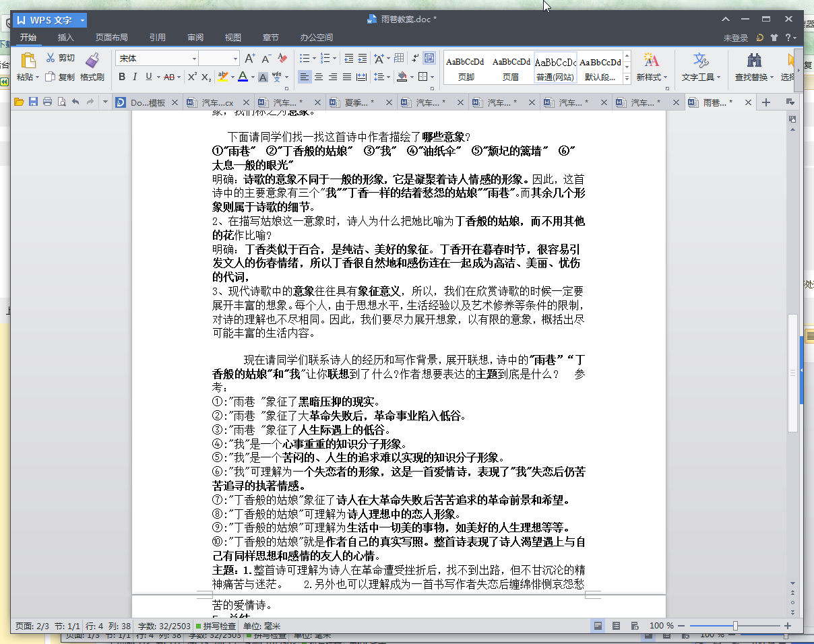Image resolution: width=814 pixels, height=644 pixels.
Task: Click the printer icon in quick toolbar
Action: pyautogui.click(x=47, y=102)
